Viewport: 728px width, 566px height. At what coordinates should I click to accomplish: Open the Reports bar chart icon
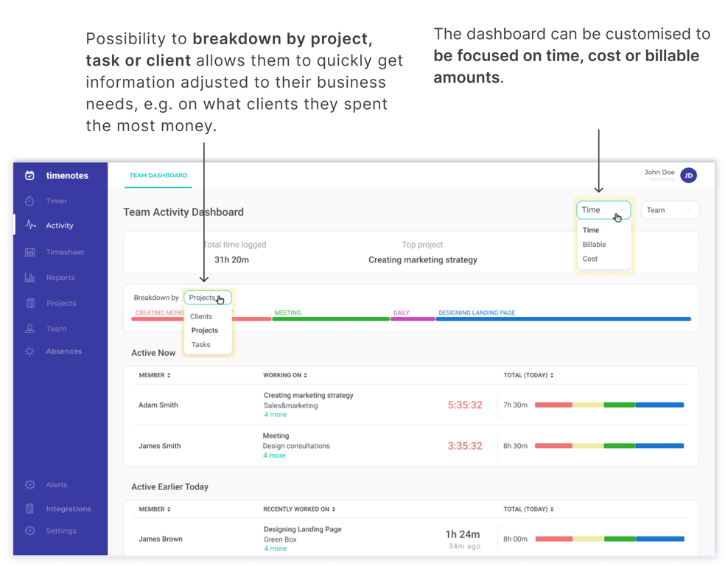pyautogui.click(x=29, y=278)
